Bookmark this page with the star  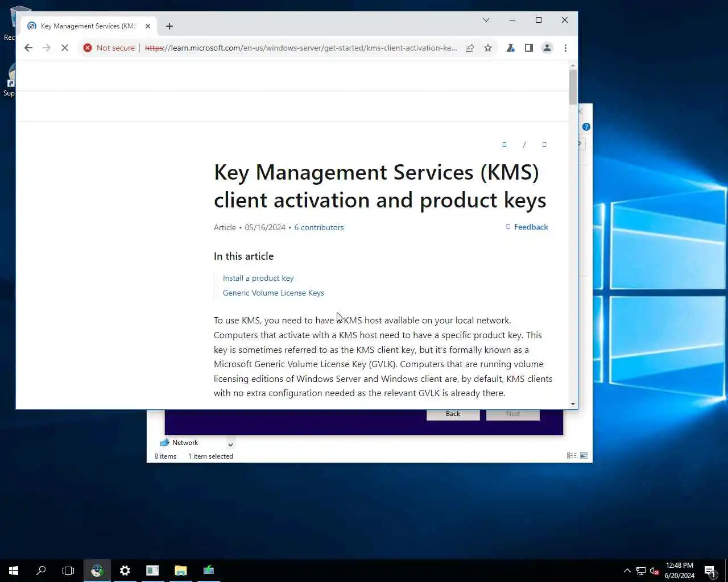pos(488,48)
